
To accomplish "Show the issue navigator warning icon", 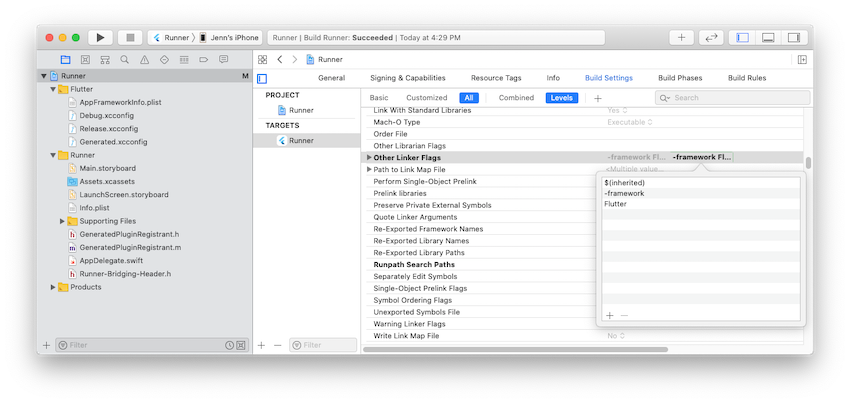I will tap(144, 60).
